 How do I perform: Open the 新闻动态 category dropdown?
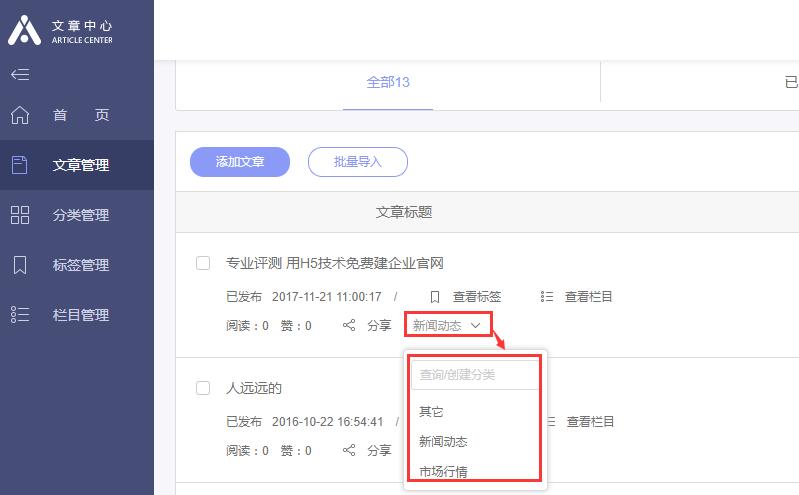click(448, 325)
